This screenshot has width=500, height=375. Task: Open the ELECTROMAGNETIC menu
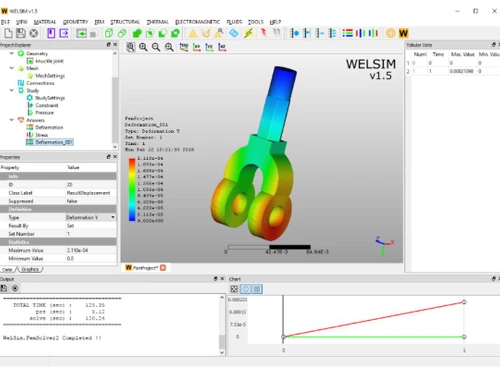197,22
